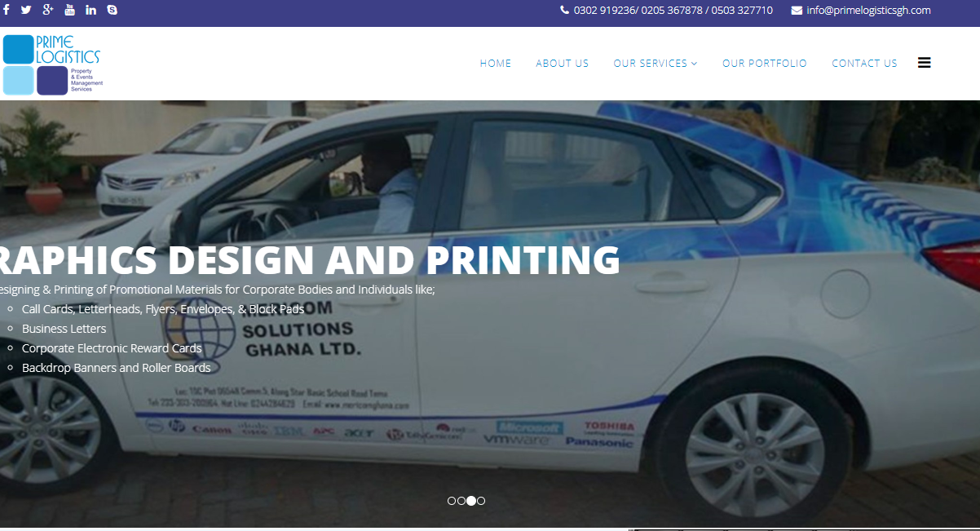Open the hamburger menu icon

tap(924, 63)
